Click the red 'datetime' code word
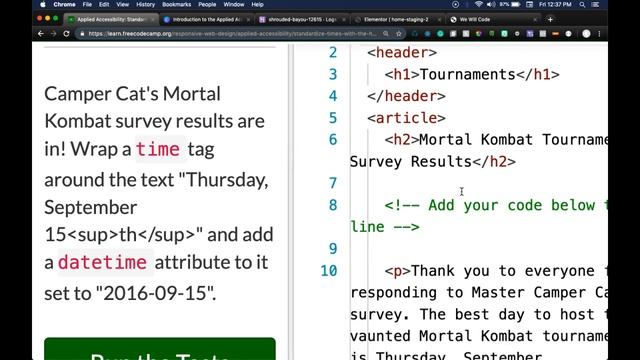Screen dimensions: 640x360 (102, 262)
